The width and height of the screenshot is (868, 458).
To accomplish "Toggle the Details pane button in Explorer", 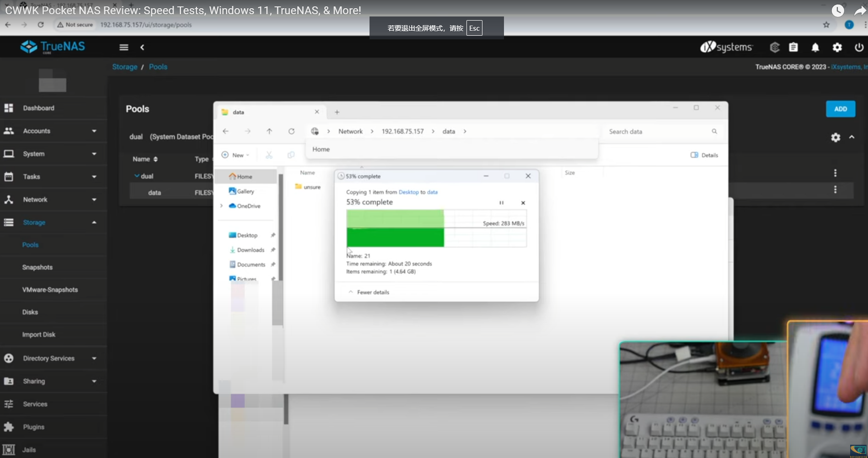I will [x=704, y=155].
